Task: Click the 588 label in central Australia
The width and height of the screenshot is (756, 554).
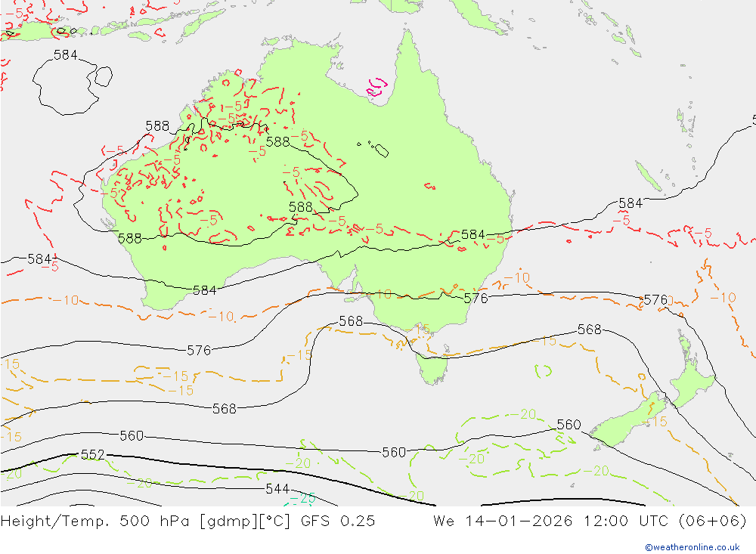Action: (301, 207)
